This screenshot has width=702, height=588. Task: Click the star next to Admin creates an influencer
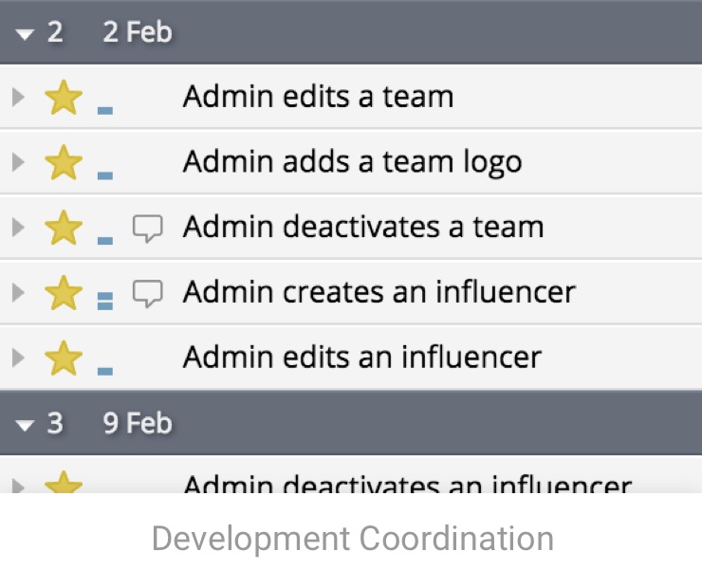pyautogui.click(x=64, y=292)
